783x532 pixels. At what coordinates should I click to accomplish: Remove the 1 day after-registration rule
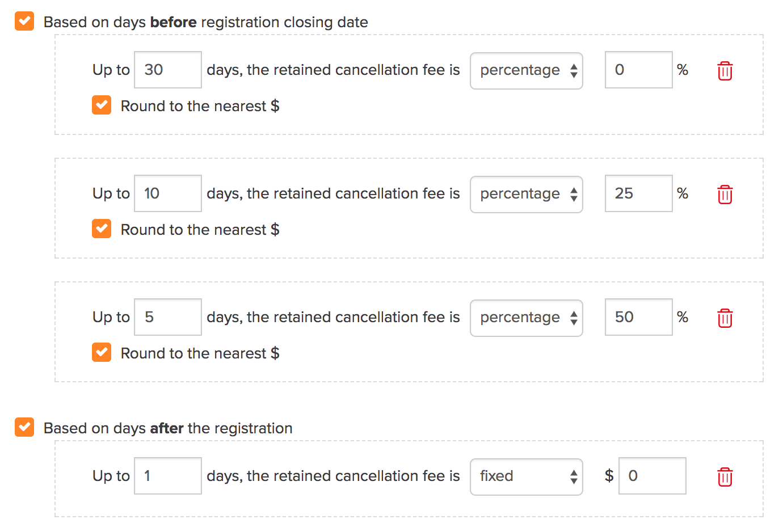pyautogui.click(x=725, y=477)
